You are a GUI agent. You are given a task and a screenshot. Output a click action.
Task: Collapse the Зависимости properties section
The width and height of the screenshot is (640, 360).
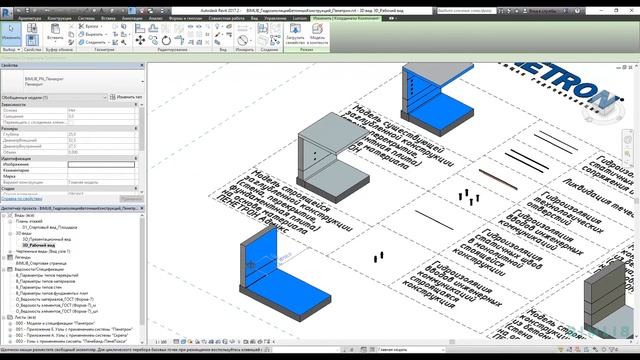point(136,104)
